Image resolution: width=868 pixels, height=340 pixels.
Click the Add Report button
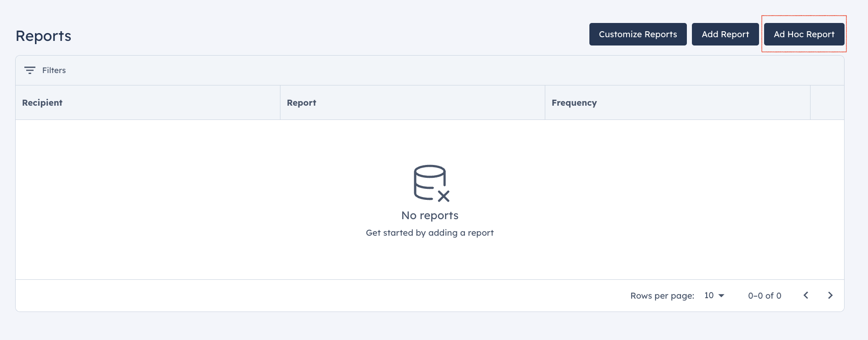coord(725,34)
